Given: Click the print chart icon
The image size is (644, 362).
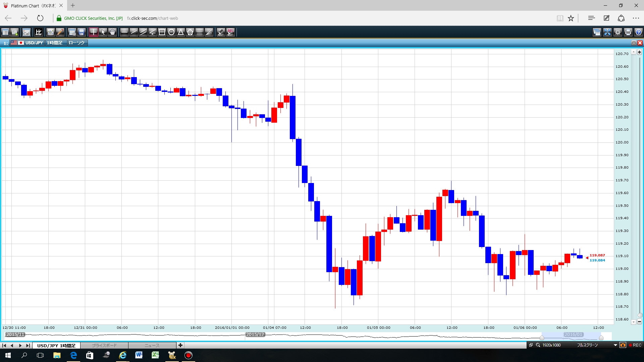Looking at the screenshot, I should coord(628,32).
